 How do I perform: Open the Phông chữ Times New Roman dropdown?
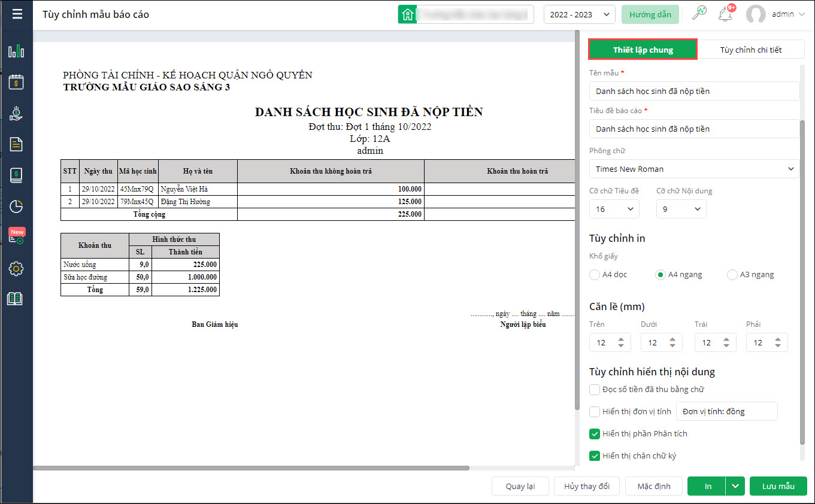pos(694,169)
